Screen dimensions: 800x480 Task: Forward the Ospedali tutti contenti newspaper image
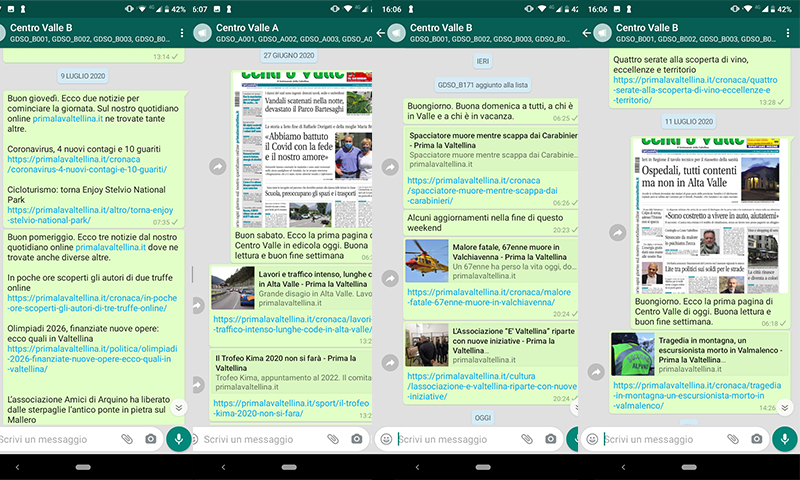(618, 233)
